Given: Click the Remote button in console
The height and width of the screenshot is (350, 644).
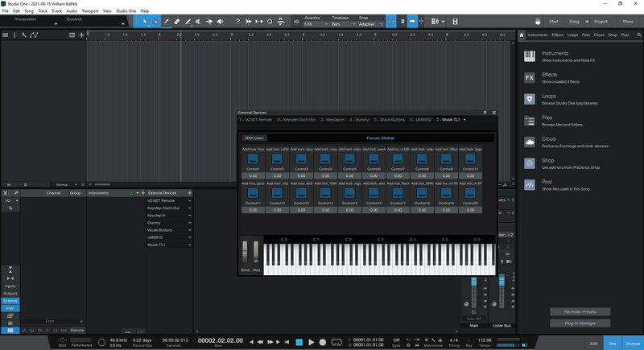Looking at the screenshot, I should 76,331.
